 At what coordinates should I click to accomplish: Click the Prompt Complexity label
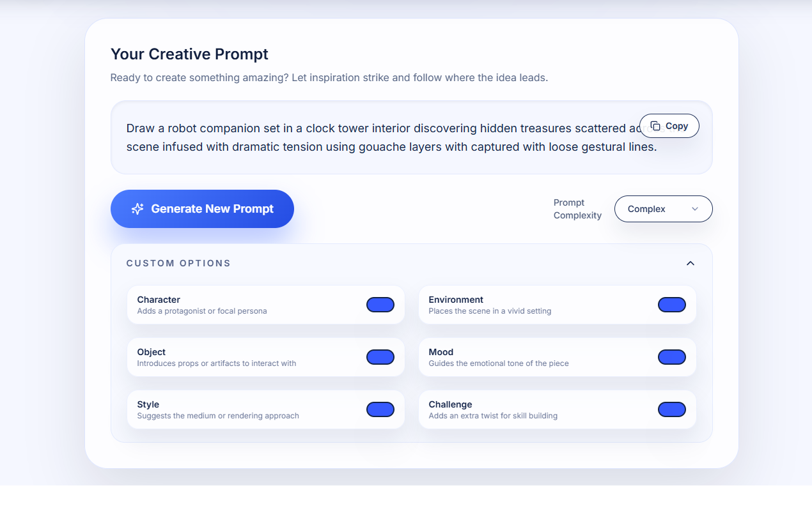click(x=577, y=209)
